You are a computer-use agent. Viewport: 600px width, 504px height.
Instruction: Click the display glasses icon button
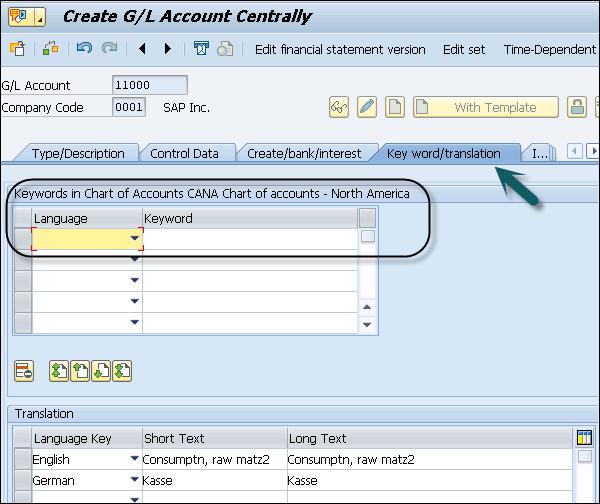(339, 107)
